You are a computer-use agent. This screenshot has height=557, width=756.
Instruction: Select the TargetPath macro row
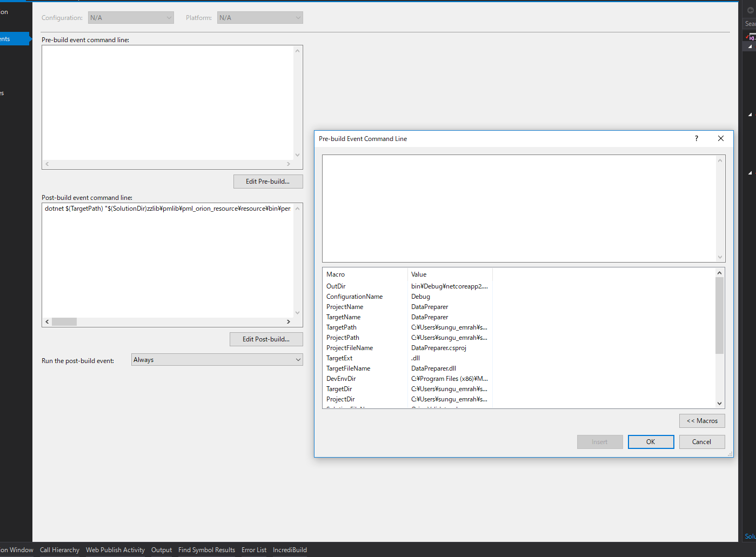point(341,327)
